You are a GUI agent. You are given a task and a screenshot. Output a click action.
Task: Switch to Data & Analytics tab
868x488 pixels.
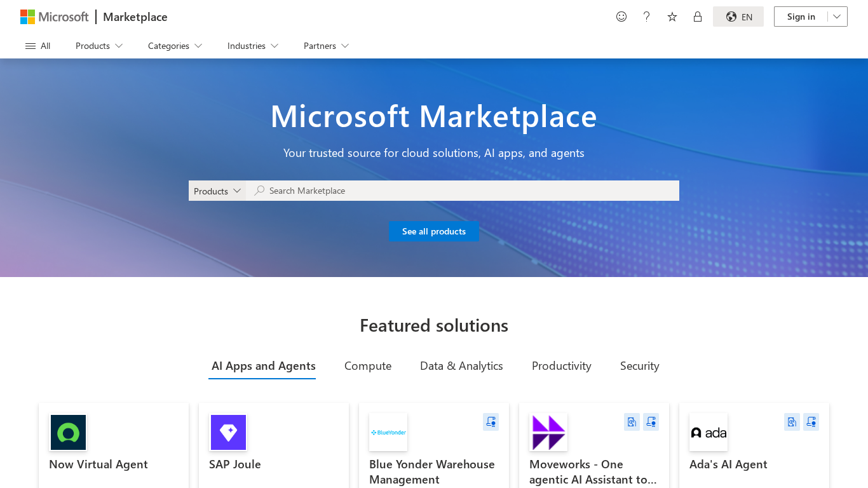(461, 366)
